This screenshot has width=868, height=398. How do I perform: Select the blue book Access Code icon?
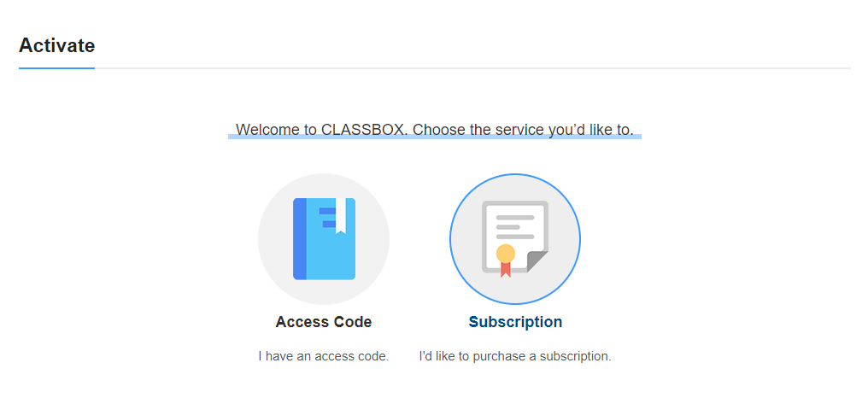[324, 238]
